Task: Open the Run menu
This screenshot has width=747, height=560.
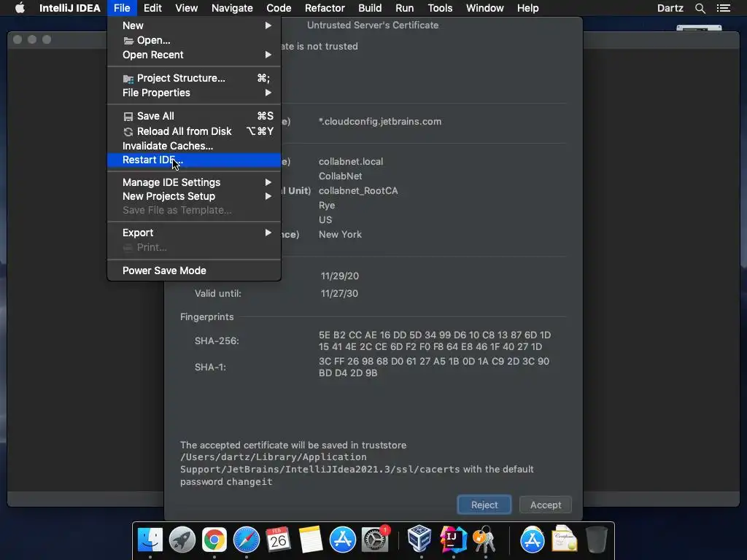Action: coord(404,8)
